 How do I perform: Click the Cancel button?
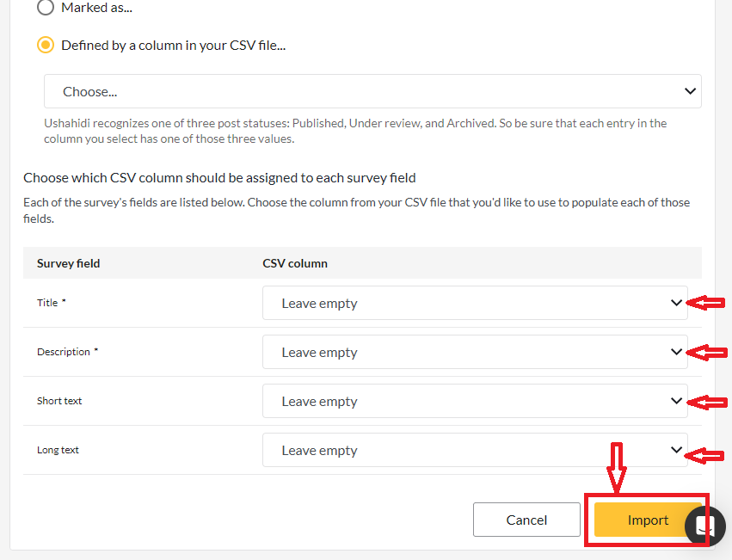coord(526,520)
